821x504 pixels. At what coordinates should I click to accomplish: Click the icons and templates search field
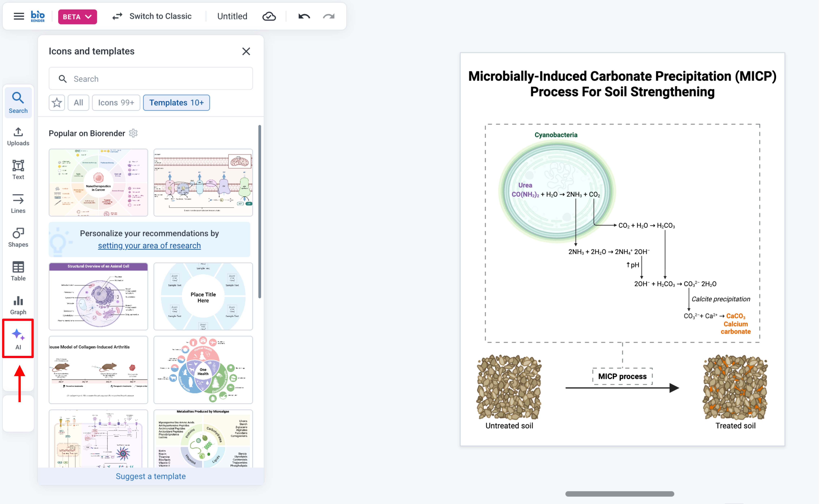(x=151, y=79)
